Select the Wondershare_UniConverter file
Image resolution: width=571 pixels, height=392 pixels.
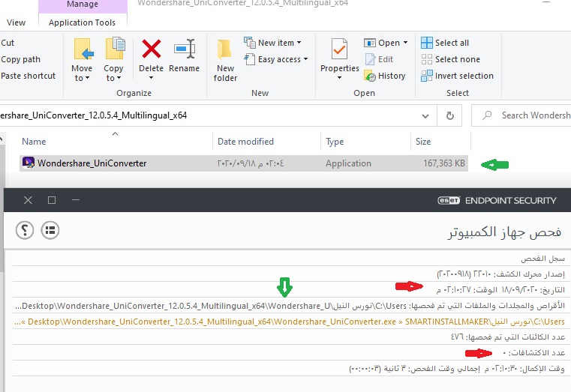point(92,163)
